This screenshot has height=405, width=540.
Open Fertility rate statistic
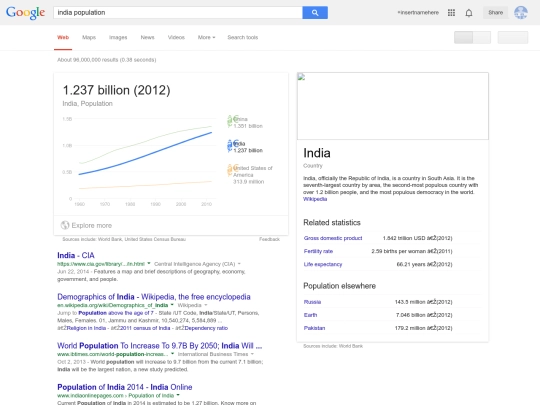318,251
